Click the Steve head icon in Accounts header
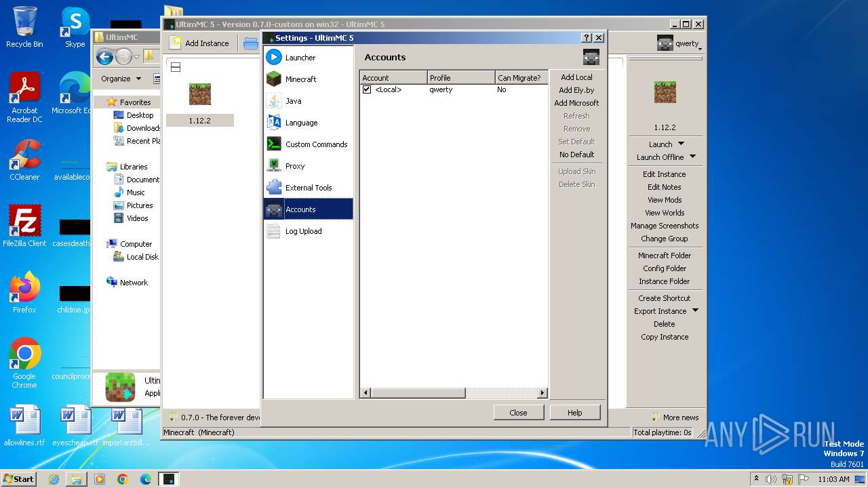The image size is (868, 488). [591, 57]
